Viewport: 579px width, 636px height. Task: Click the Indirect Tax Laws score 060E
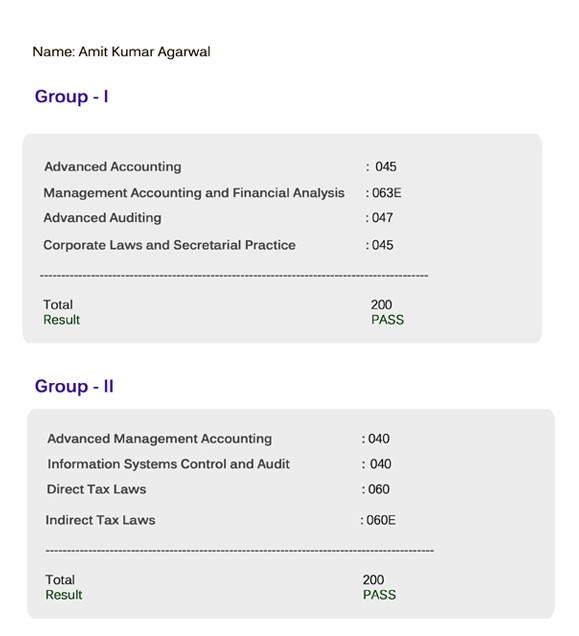tap(381, 520)
